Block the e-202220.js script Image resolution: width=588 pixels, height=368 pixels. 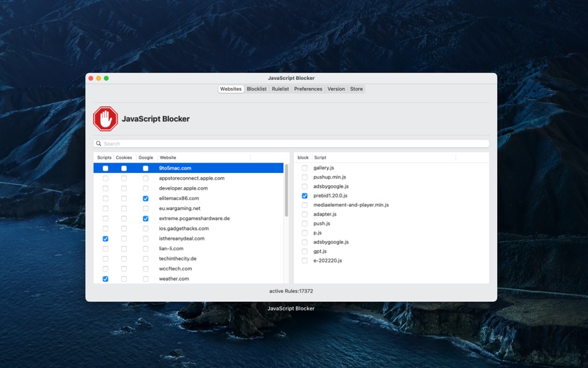(x=305, y=261)
